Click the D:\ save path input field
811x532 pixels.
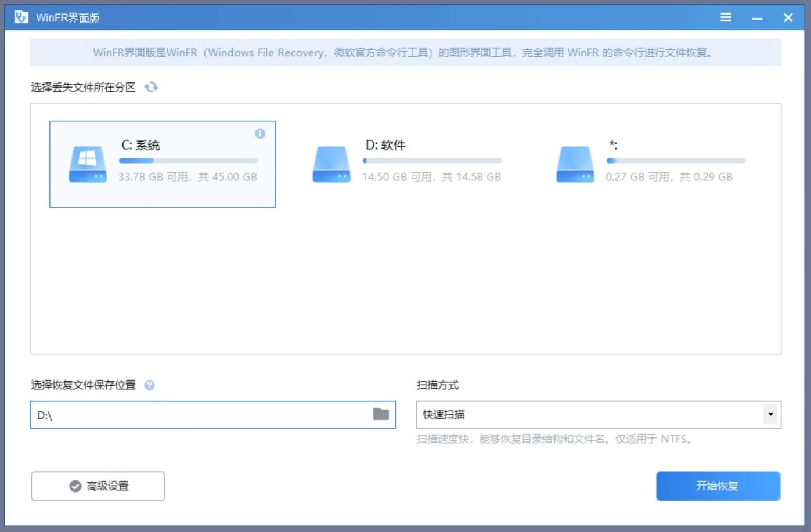click(174, 414)
